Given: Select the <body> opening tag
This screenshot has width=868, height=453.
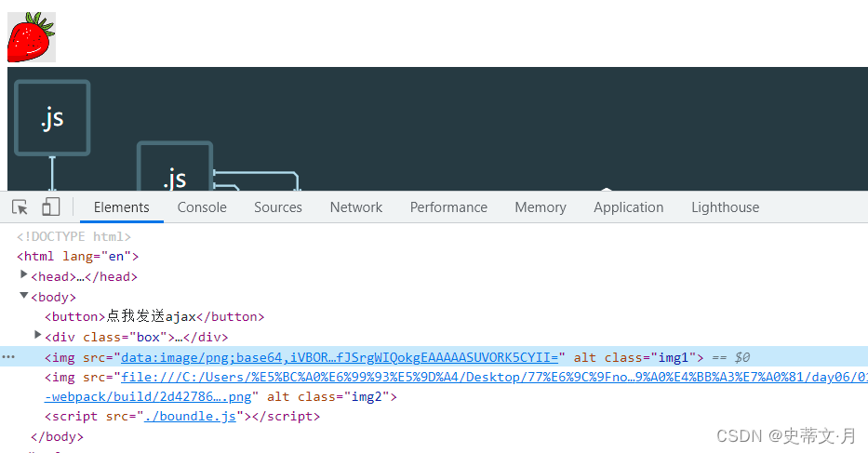Looking at the screenshot, I should 54,298.
